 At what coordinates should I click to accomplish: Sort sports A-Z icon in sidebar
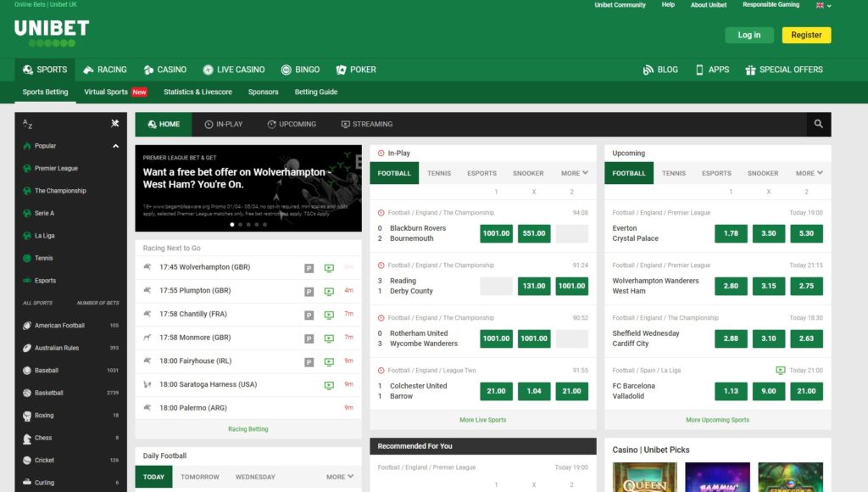click(27, 124)
